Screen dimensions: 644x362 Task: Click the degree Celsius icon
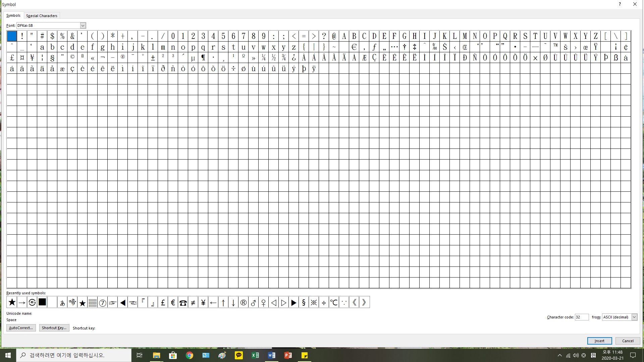pos(334,302)
